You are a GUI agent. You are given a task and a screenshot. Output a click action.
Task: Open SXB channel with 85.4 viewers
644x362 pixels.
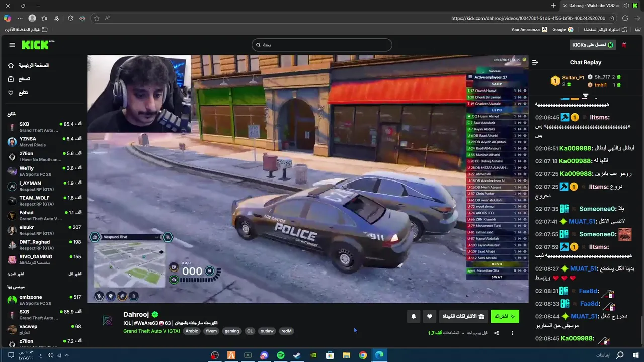[44, 127]
